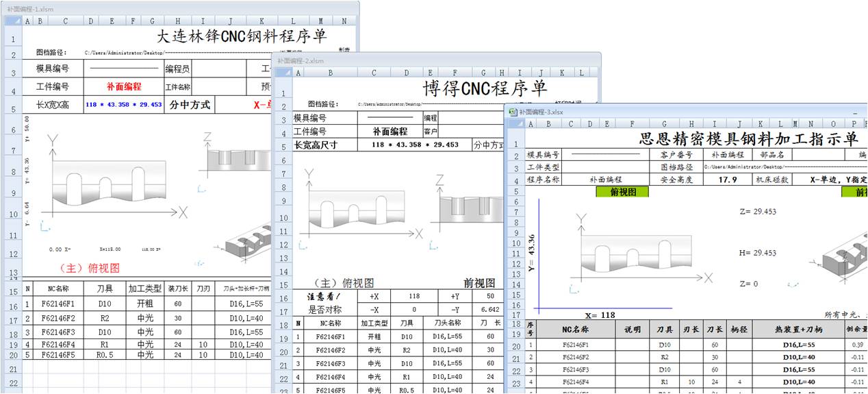This screenshot has width=868, height=394.
Task: Select column C header in 补面编程-2.xlsm
Action: click(374, 72)
